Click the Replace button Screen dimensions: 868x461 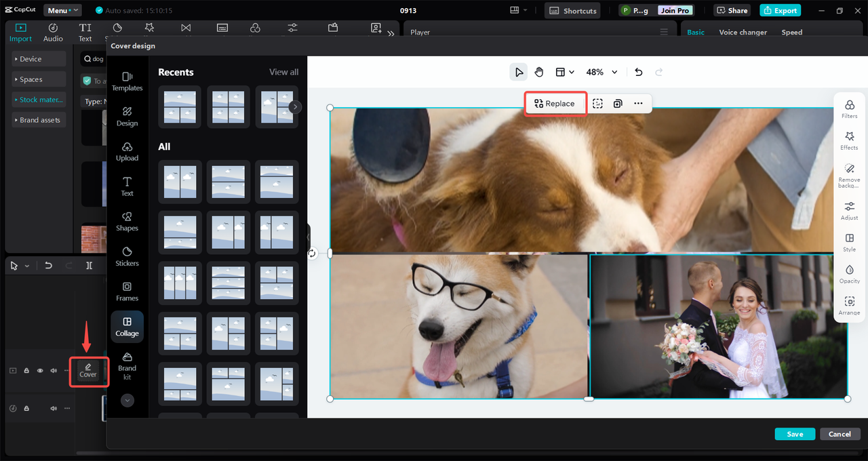(555, 104)
